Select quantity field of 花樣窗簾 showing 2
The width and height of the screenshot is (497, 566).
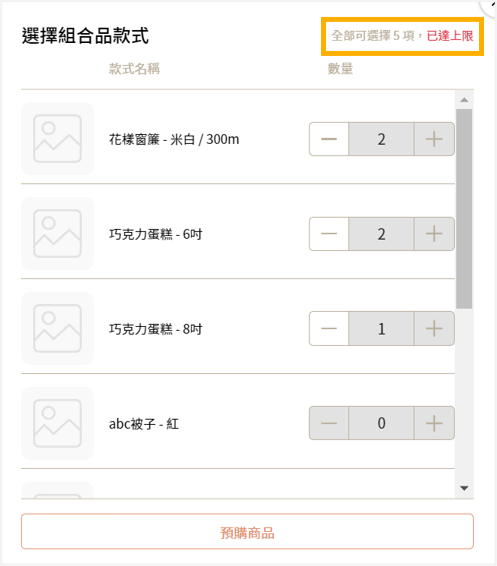coord(382,139)
